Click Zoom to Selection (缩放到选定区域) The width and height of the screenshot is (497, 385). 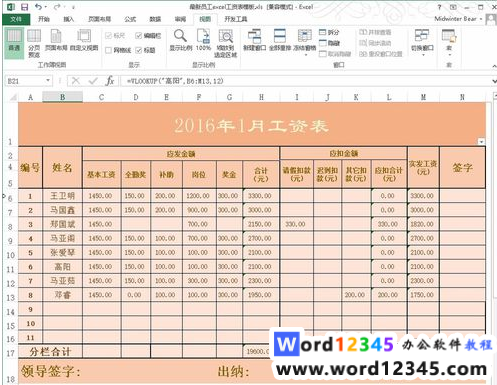[x=226, y=43]
